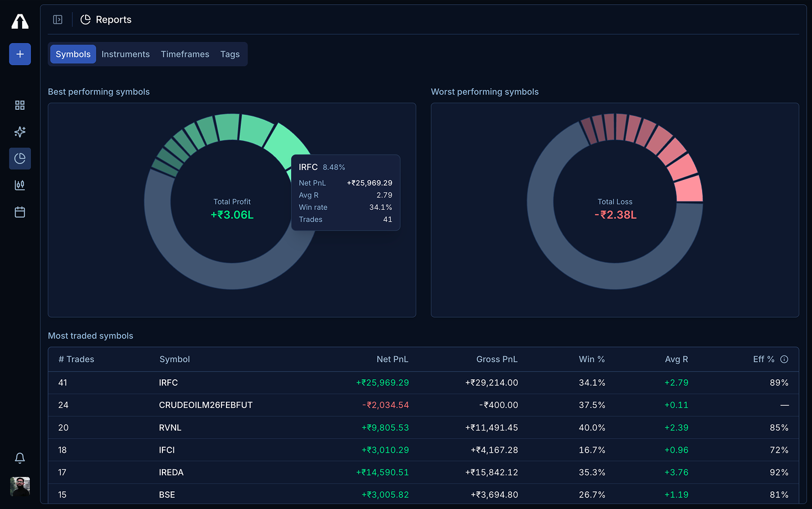Click the blue plus button to add trade
Screen dimensions: 812x509
(20, 54)
